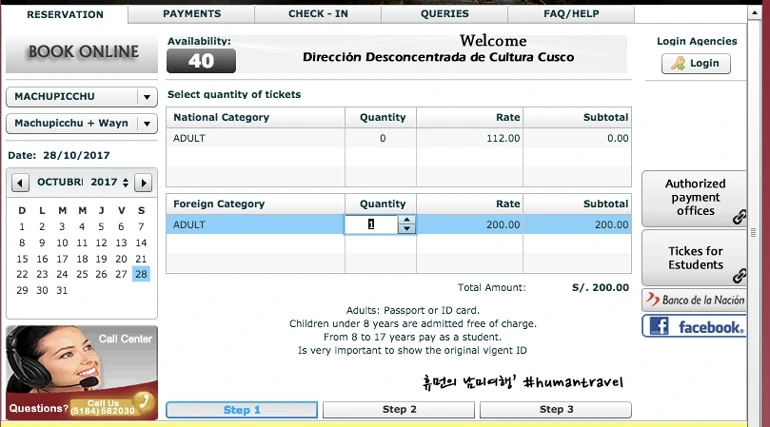
Task: Switch to the PAYMENTS tab
Action: pos(192,14)
